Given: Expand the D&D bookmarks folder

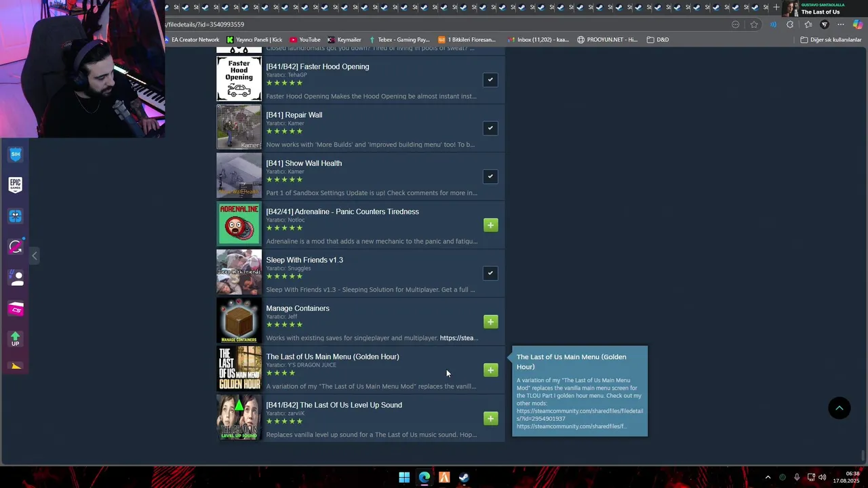Looking at the screenshot, I should [658, 40].
